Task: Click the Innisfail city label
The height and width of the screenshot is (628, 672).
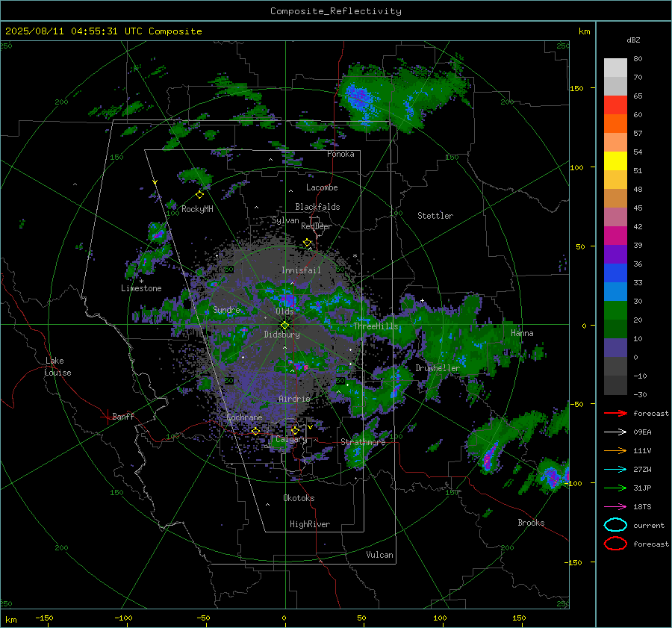Action: [302, 270]
